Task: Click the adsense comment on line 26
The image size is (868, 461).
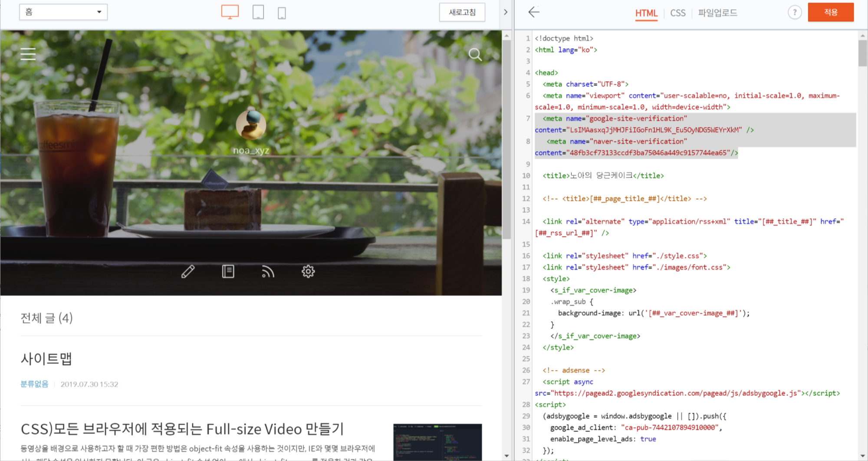Action: click(574, 370)
